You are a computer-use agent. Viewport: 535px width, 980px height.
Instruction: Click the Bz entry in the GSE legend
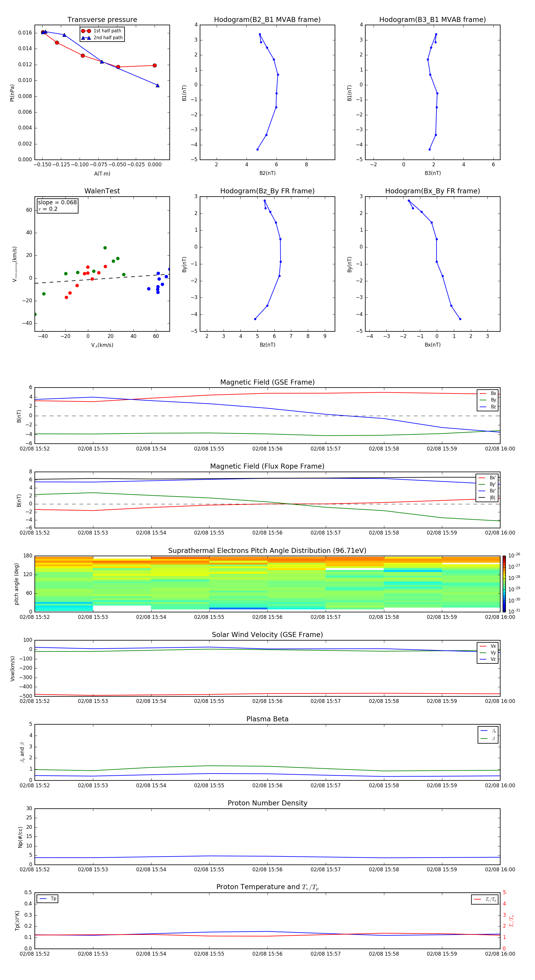click(488, 407)
